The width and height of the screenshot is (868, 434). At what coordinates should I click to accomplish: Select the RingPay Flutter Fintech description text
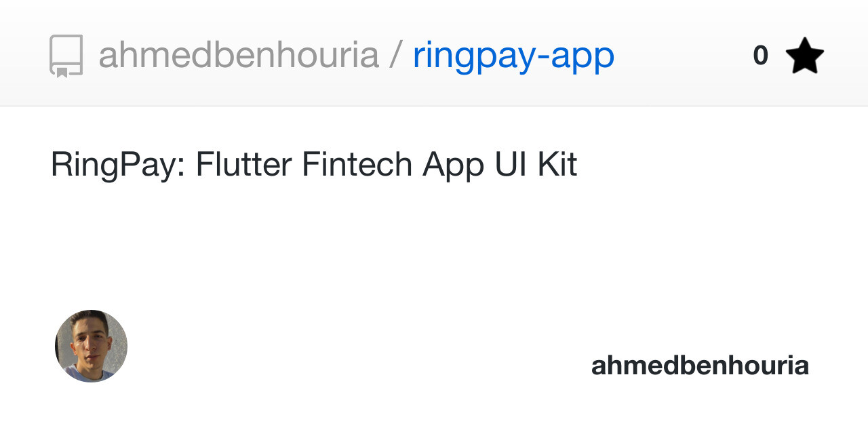click(313, 163)
